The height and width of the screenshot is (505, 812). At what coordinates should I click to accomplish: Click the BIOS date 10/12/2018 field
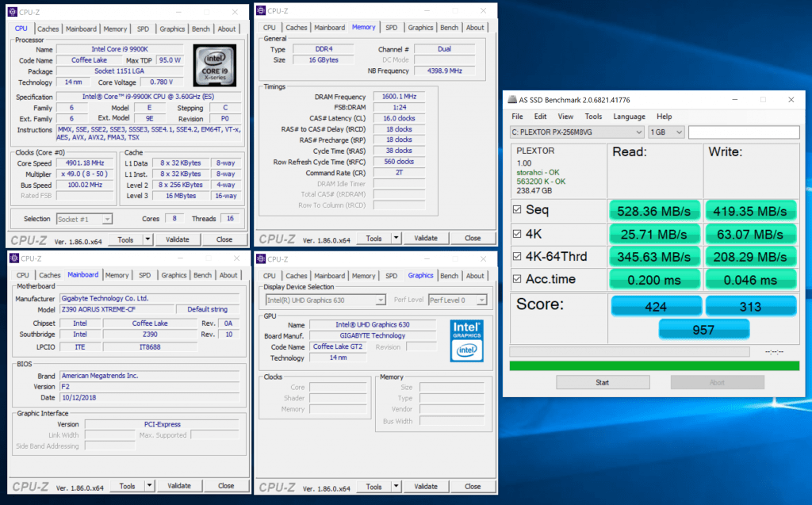click(150, 398)
